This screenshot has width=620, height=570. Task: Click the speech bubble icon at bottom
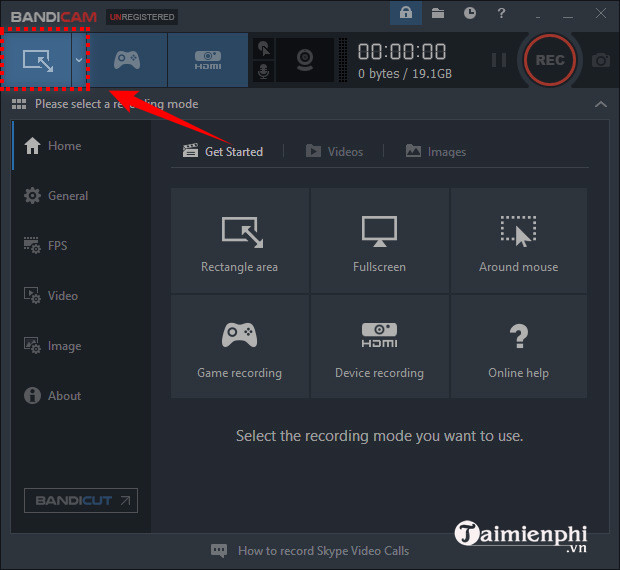(219, 551)
